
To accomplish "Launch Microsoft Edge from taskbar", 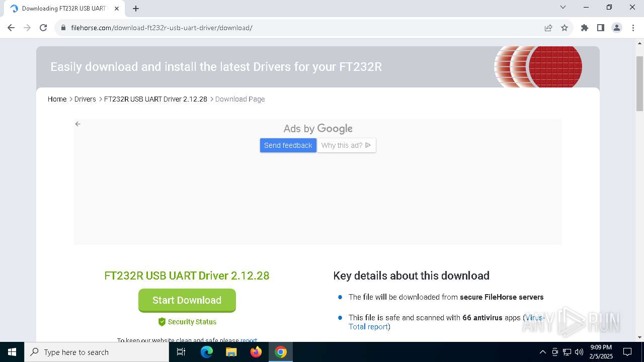I will (x=207, y=352).
